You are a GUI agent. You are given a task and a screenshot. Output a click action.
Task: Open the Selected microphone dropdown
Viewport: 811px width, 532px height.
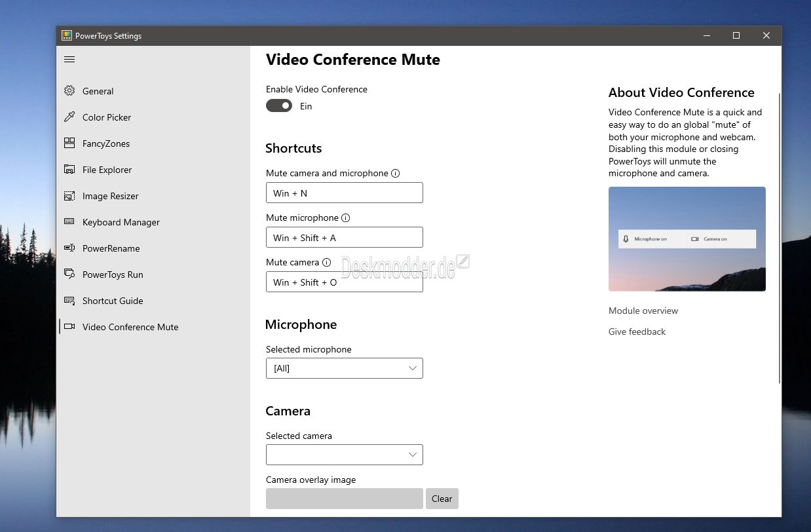[345, 368]
